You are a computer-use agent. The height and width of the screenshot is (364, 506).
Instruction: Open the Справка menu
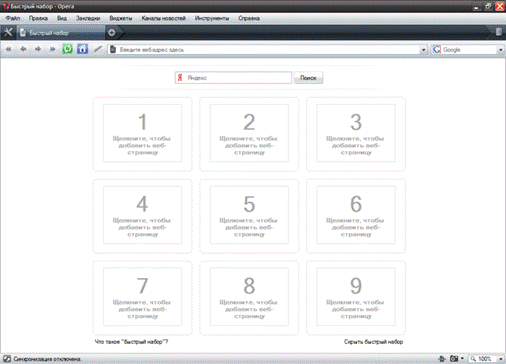[x=249, y=18]
